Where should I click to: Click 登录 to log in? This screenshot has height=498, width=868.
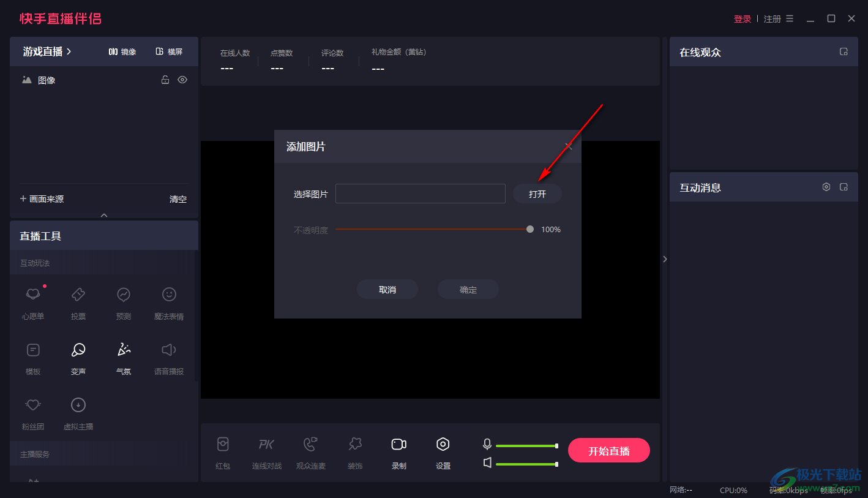tap(743, 19)
